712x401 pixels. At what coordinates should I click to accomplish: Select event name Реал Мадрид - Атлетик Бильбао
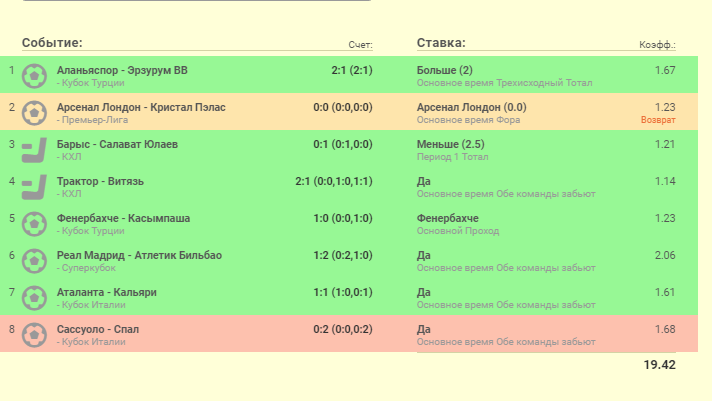(139, 256)
